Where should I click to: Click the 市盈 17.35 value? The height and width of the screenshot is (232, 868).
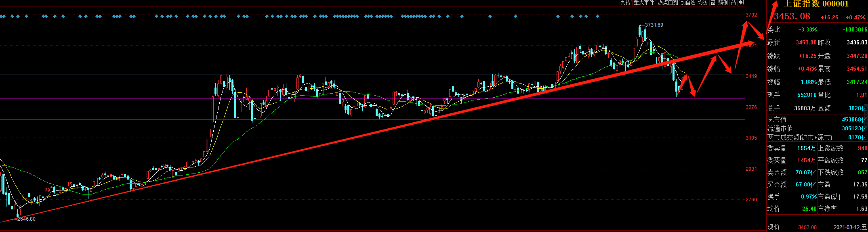860,184
